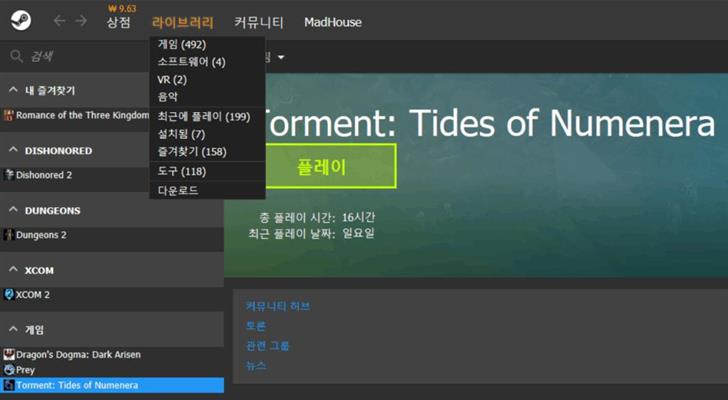This screenshot has height=400, width=728.
Task: Click the 검색 search field
Action: click(80, 57)
